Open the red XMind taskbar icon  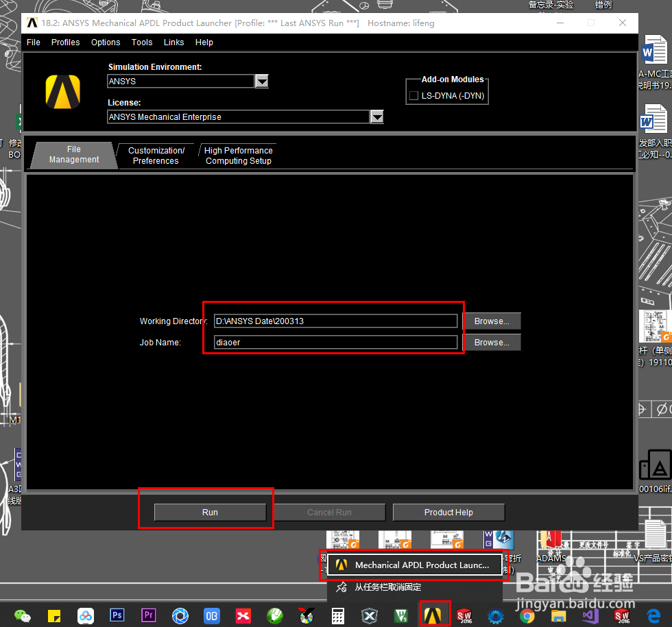(x=243, y=616)
